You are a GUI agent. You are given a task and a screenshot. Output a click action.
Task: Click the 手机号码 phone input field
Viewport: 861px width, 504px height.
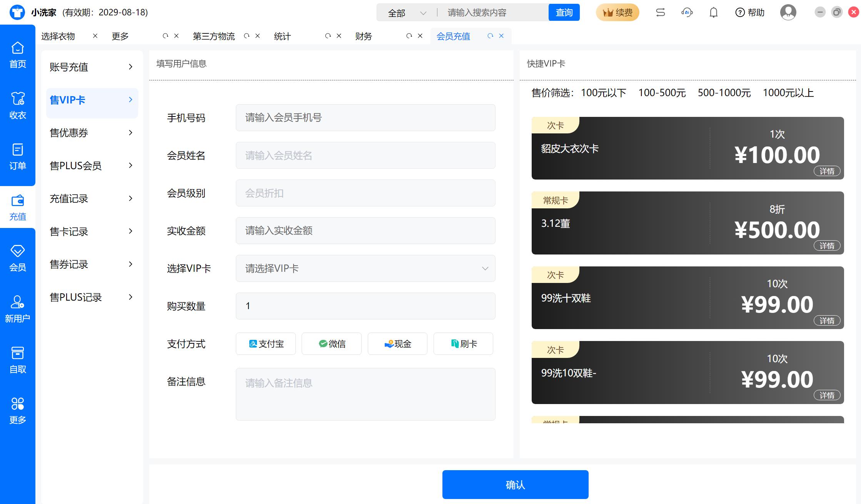coord(365,118)
